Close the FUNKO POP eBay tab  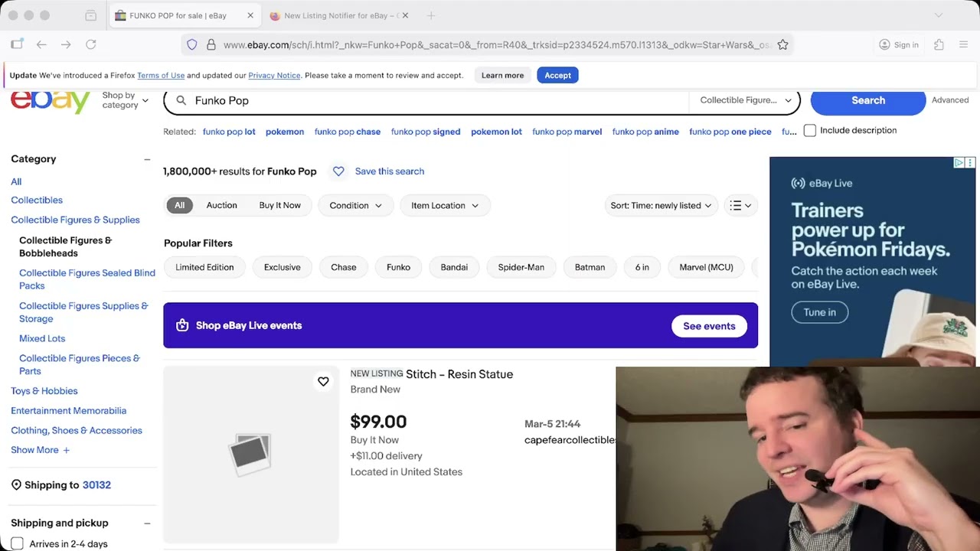[250, 15]
